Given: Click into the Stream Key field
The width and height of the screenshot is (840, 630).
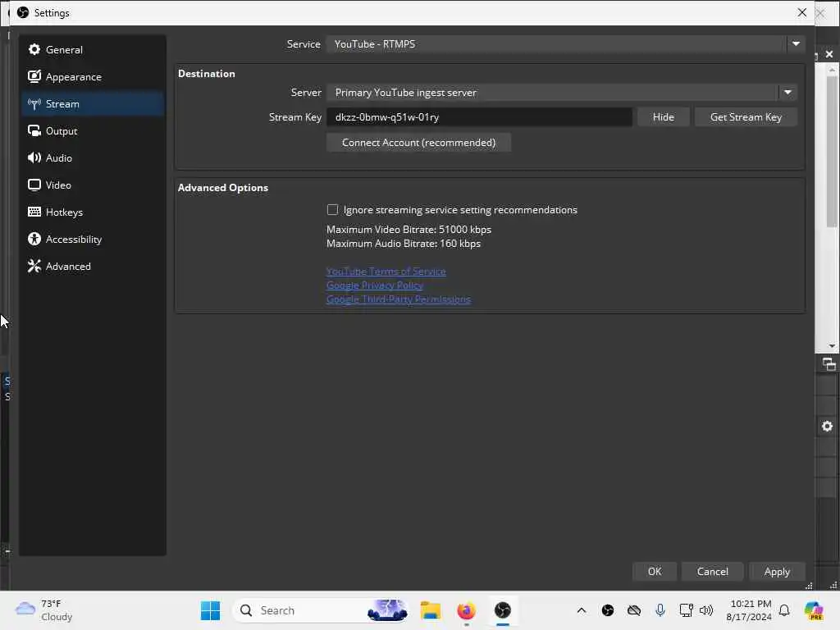Looking at the screenshot, I should (479, 116).
